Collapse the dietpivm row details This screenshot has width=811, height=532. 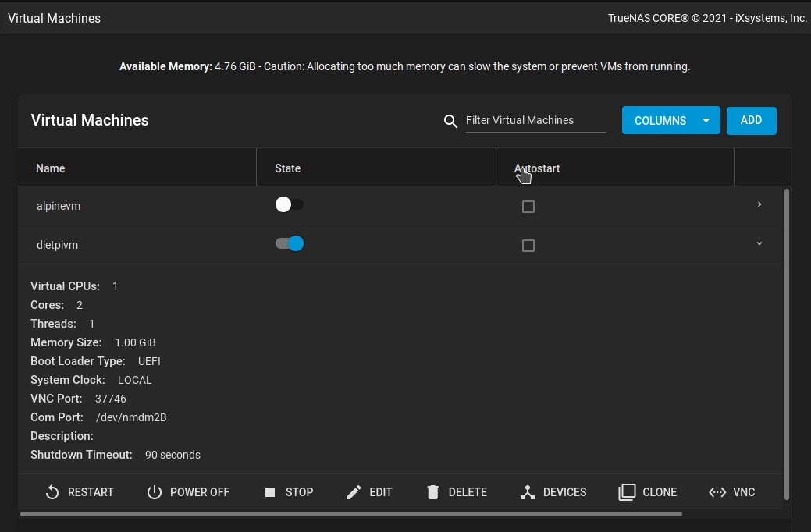[x=759, y=243]
